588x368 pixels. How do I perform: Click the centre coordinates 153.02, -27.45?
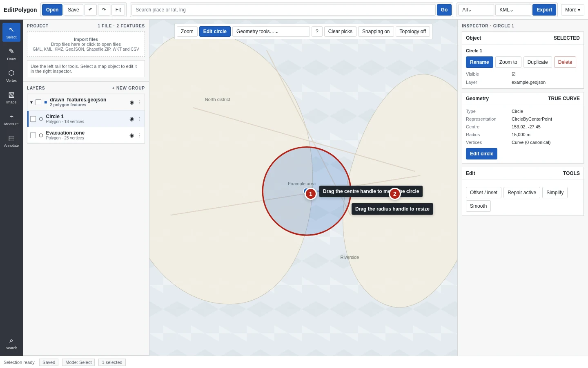tap(526, 127)
